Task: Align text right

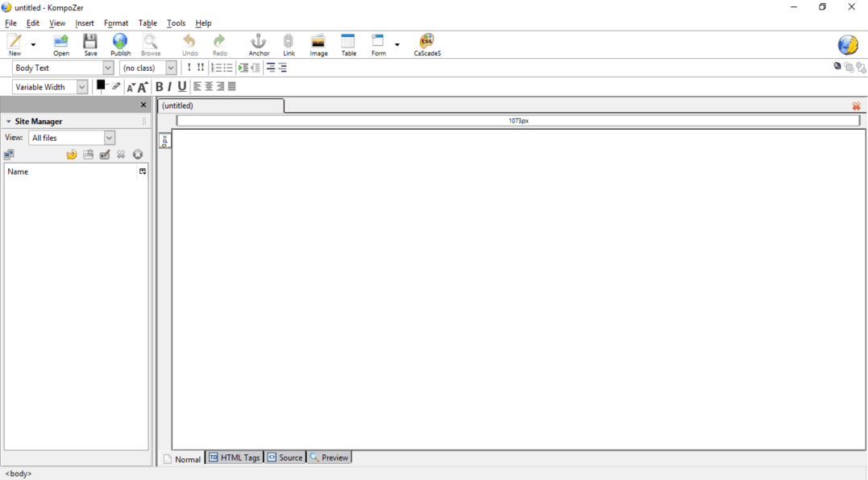Action: 220,86
